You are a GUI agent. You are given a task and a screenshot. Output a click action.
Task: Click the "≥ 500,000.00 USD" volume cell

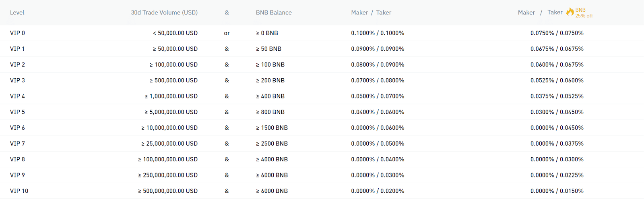coord(173,80)
